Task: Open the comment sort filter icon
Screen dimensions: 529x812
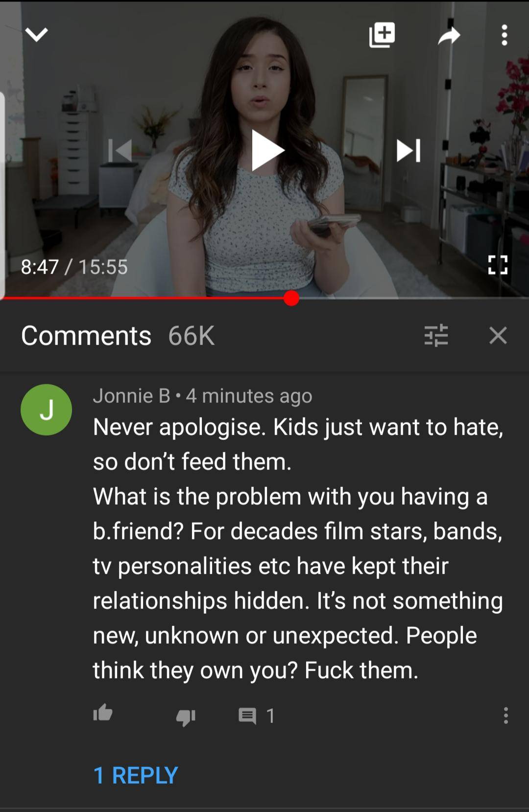Action: pos(436,335)
